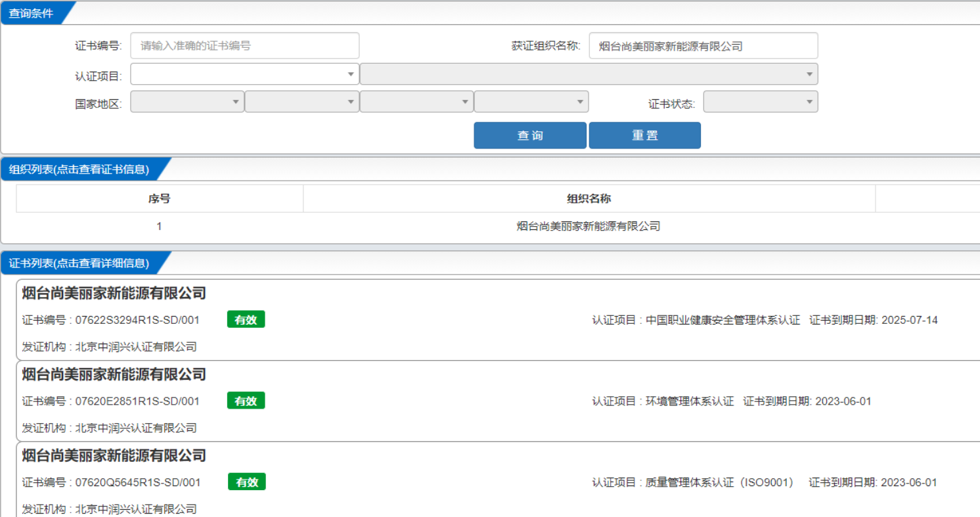The height and width of the screenshot is (517, 980).
Task: Click 发证机构 line under certificate 07620E2851R1S-SD/001
Action: [x=110, y=428]
